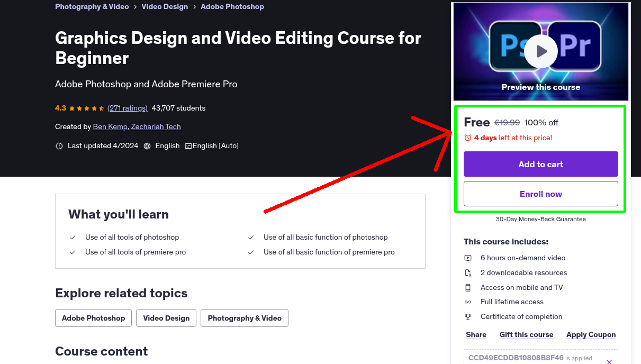Image resolution: width=641 pixels, height=364 pixels.
Task: Click the star rating icons
Action: (x=87, y=108)
